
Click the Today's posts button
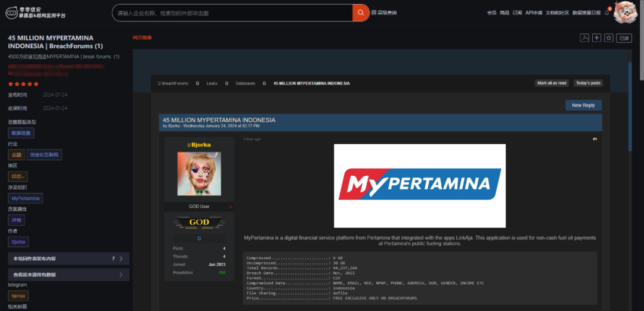(x=588, y=83)
